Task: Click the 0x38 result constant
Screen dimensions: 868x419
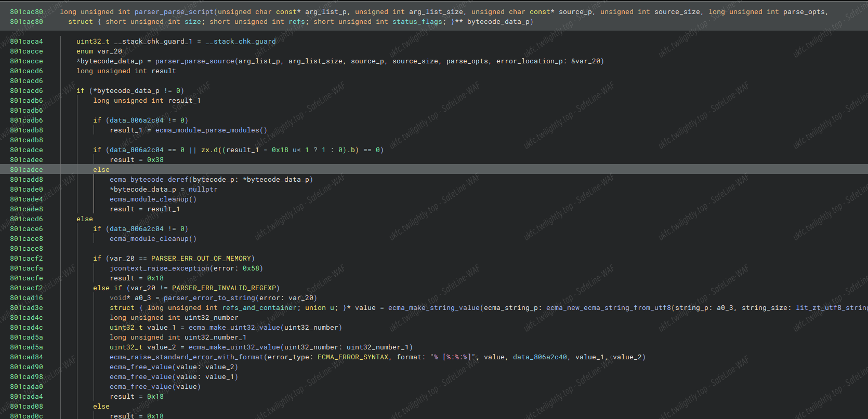Action: [x=155, y=160]
